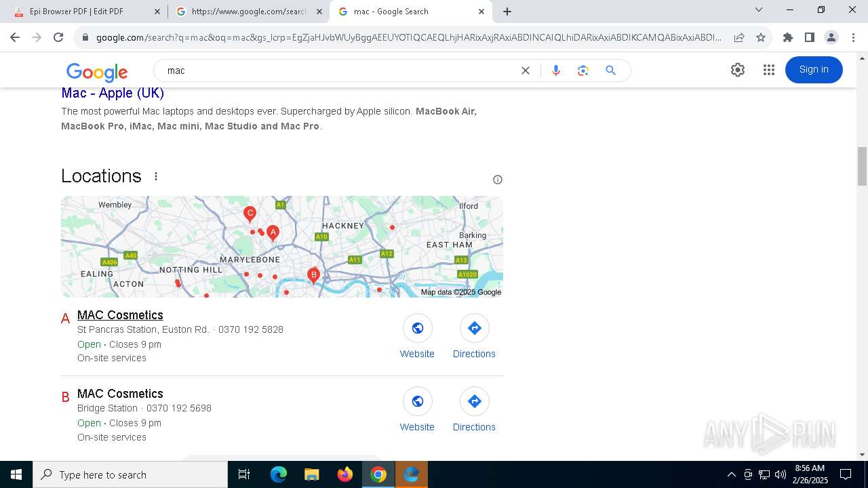
Task: Select map pin B
Action: [x=313, y=275]
